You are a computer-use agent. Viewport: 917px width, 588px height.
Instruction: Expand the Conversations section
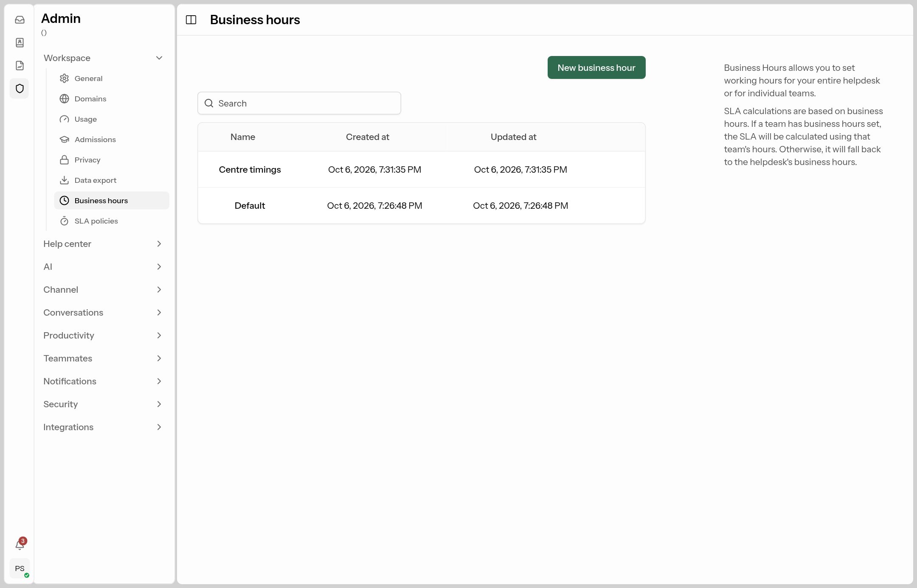(104, 312)
